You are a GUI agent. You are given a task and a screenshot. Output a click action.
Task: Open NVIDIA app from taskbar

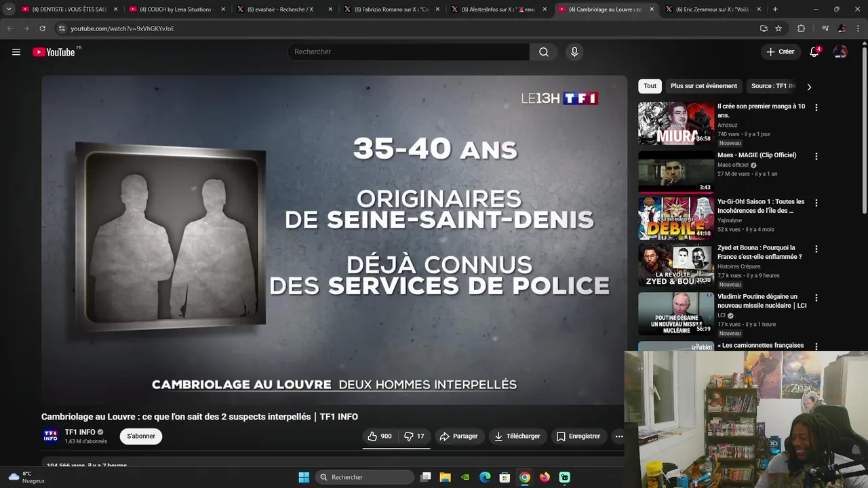(x=465, y=477)
